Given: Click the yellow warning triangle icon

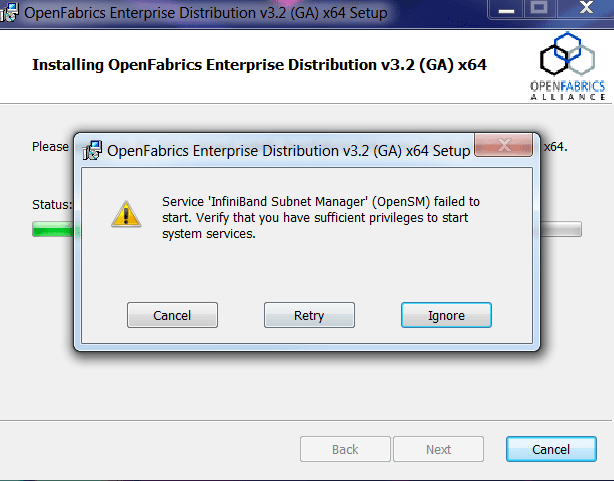Looking at the screenshot, I should point(125,213).
